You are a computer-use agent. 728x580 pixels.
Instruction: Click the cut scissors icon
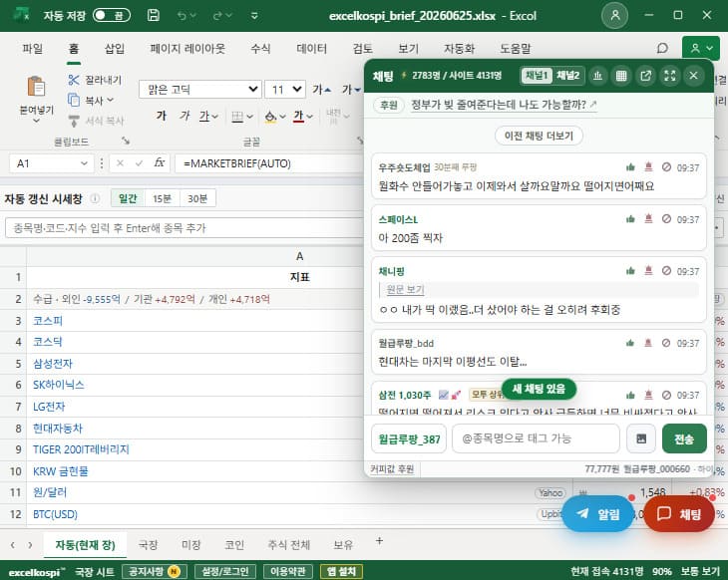[74, 80]
